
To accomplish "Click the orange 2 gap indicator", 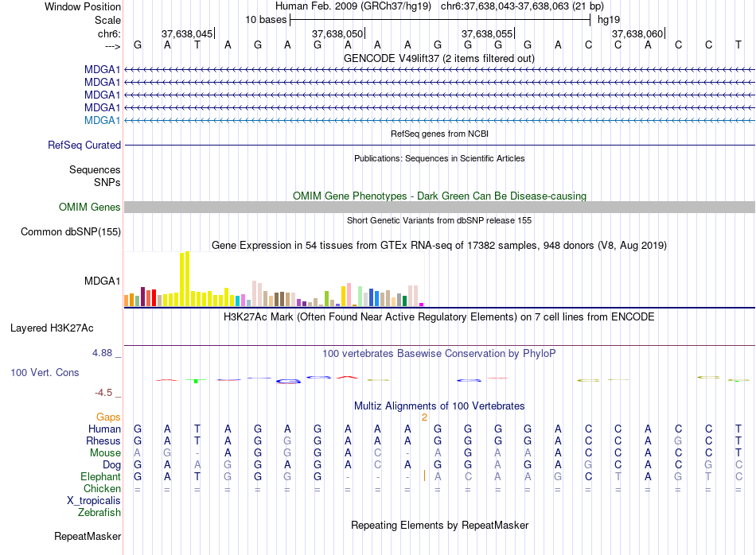I will click(424, 417).
